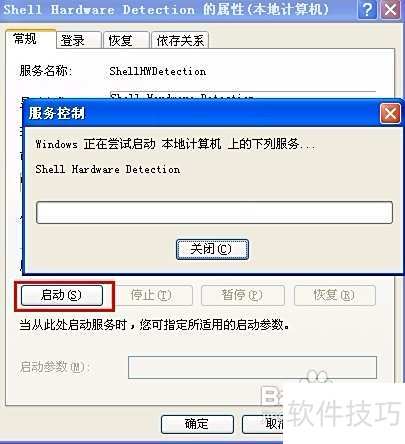Open the 恢复 tab

[121, 41]
